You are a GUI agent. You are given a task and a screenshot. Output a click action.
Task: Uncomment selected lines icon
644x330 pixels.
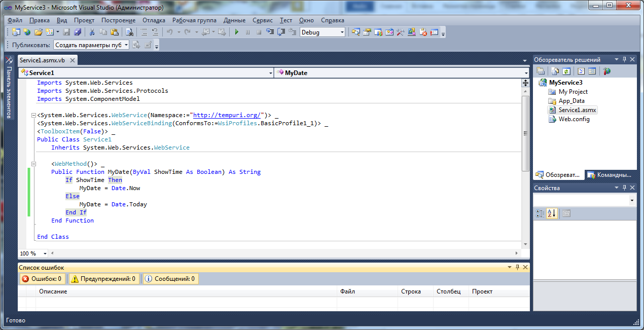point(155,32)
